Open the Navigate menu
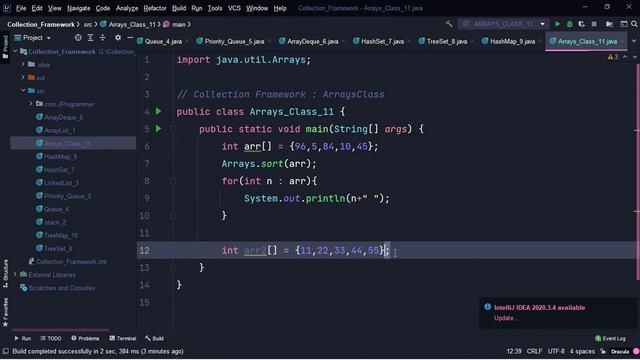The height and width of the screenshot is (360, 640). [78, 8]
